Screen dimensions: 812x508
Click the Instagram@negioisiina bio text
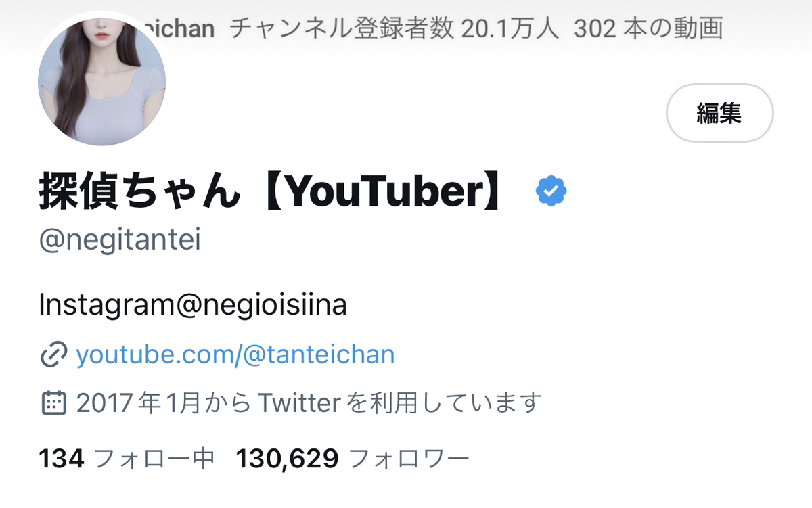point(193,305)
